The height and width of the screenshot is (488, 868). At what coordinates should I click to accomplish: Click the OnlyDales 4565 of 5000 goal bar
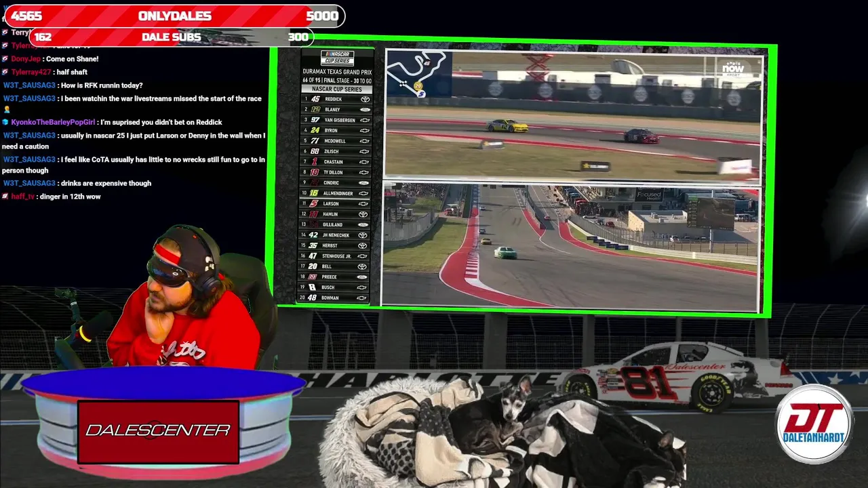pos(175,16)
